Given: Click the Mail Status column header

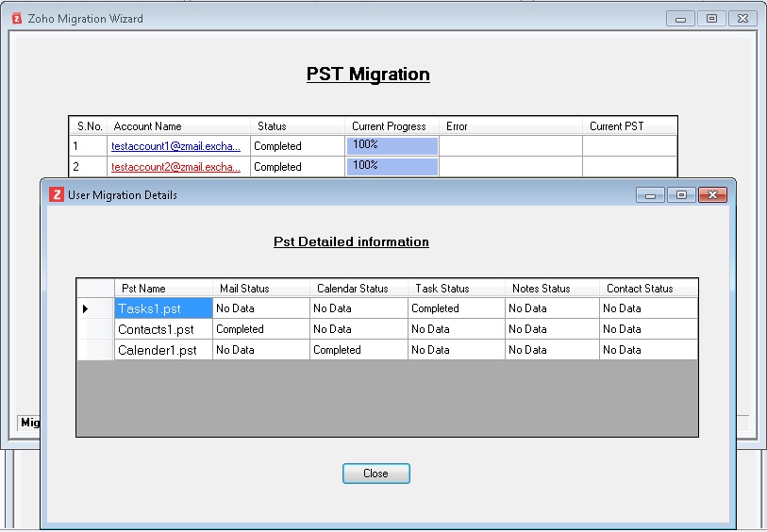Looking at the screenshot, I should tap(260, 289).
